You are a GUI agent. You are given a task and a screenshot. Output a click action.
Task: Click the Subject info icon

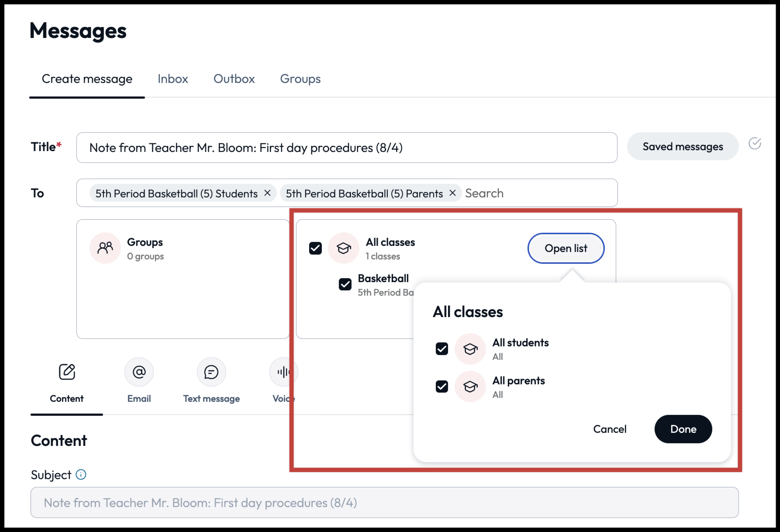point(81,474)
